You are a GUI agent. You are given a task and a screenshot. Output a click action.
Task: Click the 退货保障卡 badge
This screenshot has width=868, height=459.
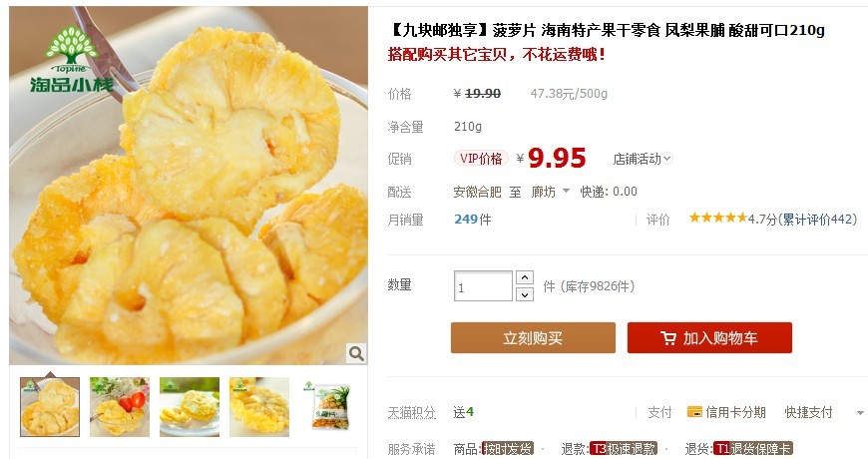click(753, 448)
